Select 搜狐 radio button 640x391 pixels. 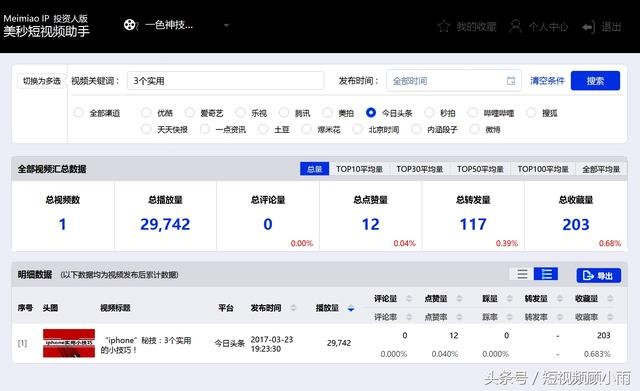(531, 113)
